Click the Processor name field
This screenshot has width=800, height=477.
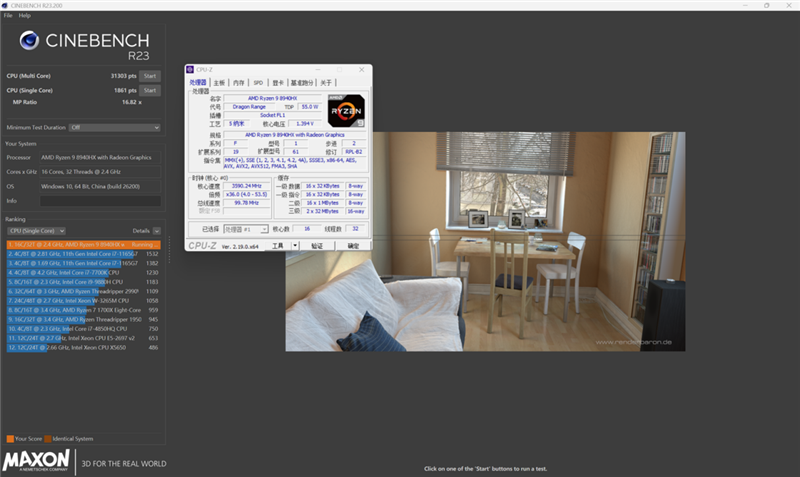click(101, 158)
